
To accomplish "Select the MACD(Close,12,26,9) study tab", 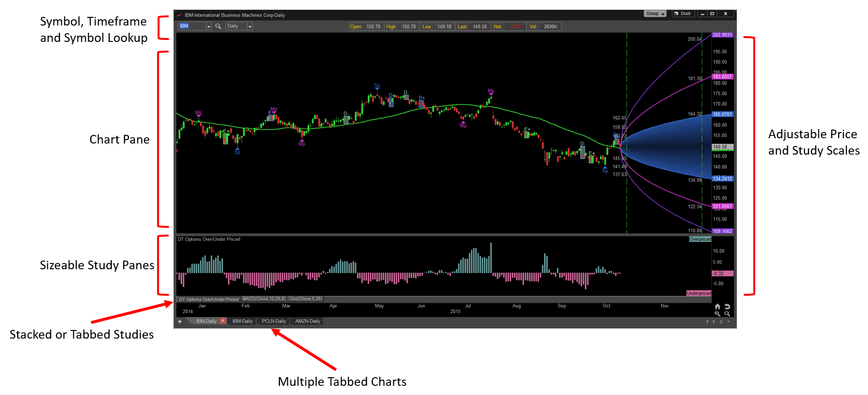I will click(264, 299).
